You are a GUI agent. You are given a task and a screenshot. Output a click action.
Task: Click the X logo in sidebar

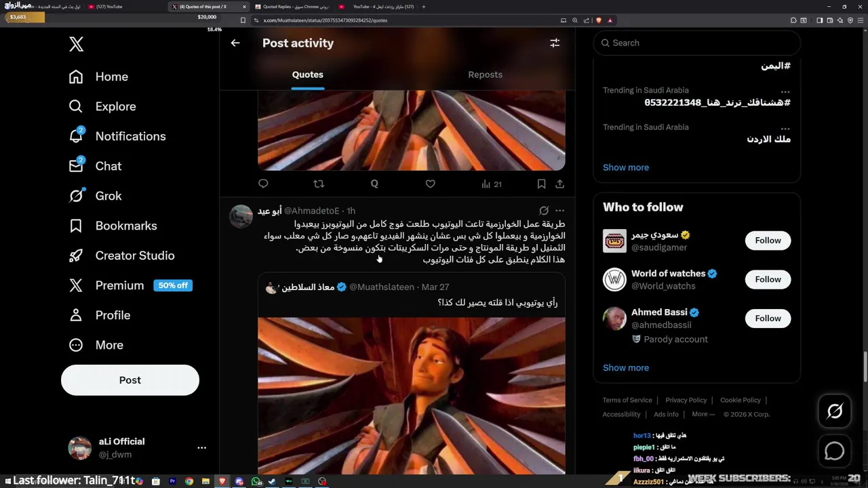click(76, 45)
